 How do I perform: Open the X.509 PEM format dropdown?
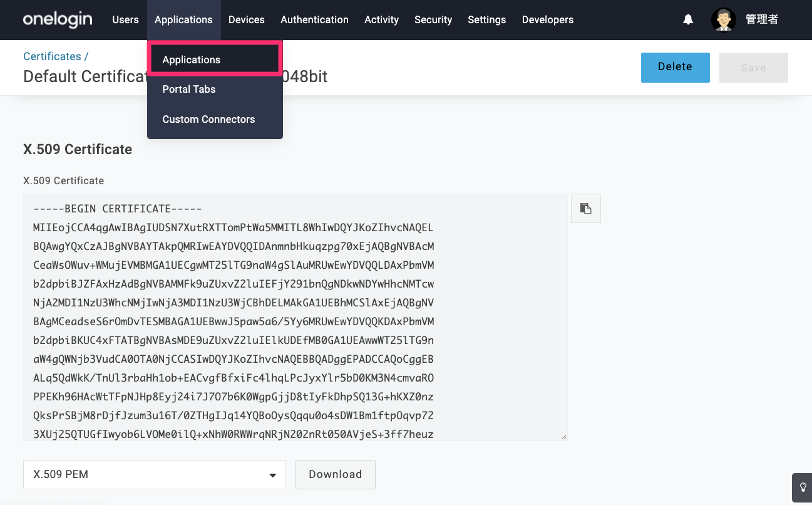155,474
